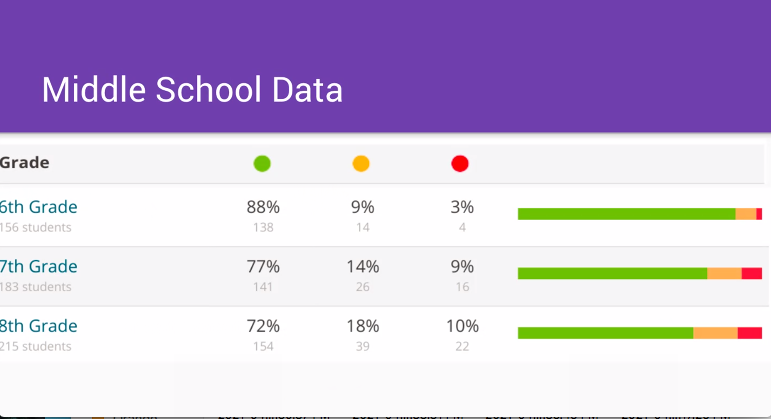Click the 7th Grade orange bar segment

click(724, 273)
